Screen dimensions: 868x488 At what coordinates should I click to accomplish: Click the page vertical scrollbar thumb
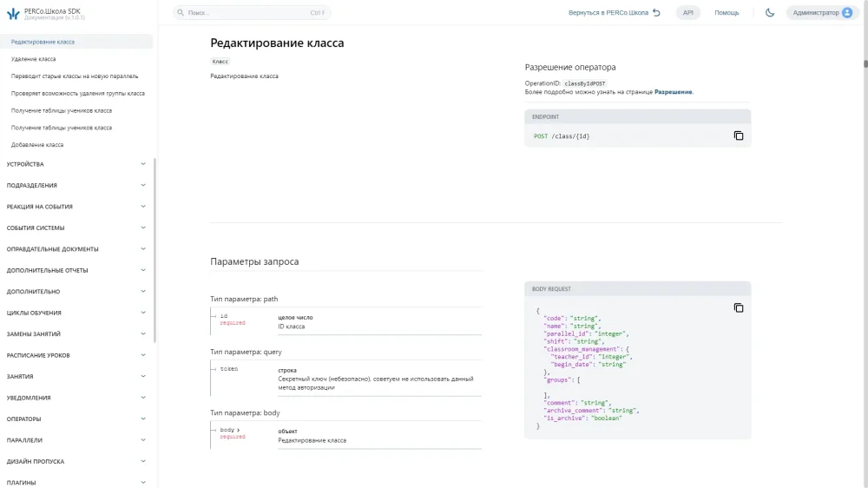tap(865, 63)
